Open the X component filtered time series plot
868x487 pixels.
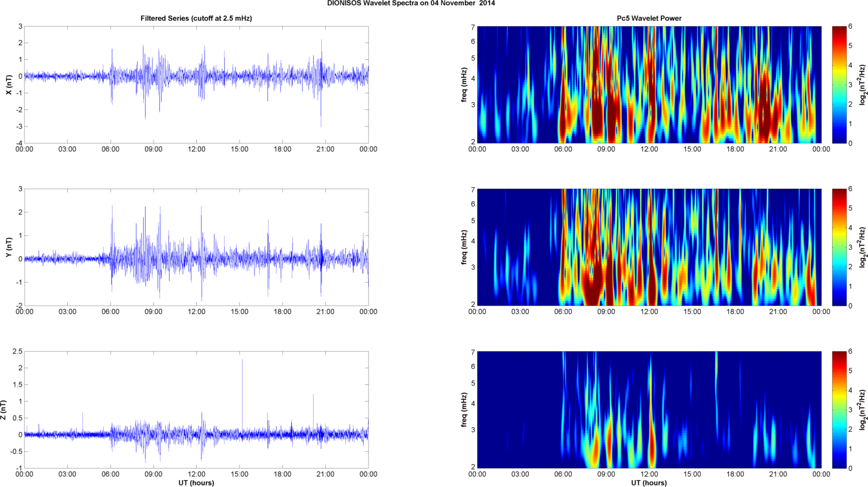[x=196, y=85]
